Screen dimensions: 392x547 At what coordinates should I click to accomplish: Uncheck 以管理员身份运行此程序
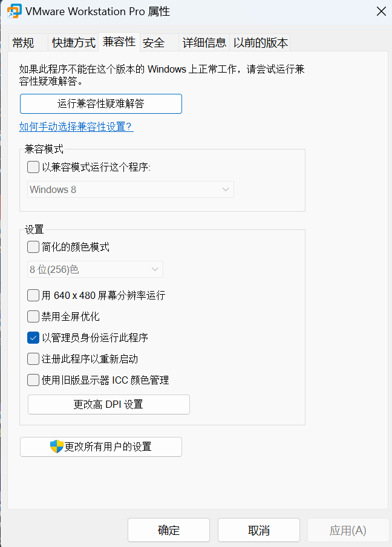(x=33, y=338)
